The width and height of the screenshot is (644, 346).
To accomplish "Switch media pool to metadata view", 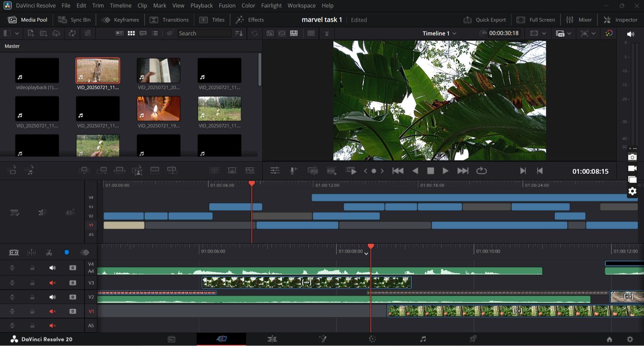I will [x=119, y=33].
